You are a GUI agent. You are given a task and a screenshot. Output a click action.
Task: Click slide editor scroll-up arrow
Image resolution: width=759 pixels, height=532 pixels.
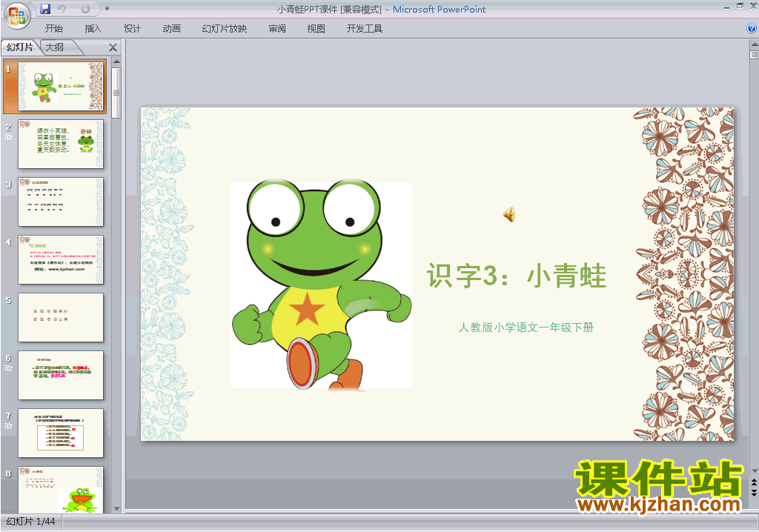(754, 44)
